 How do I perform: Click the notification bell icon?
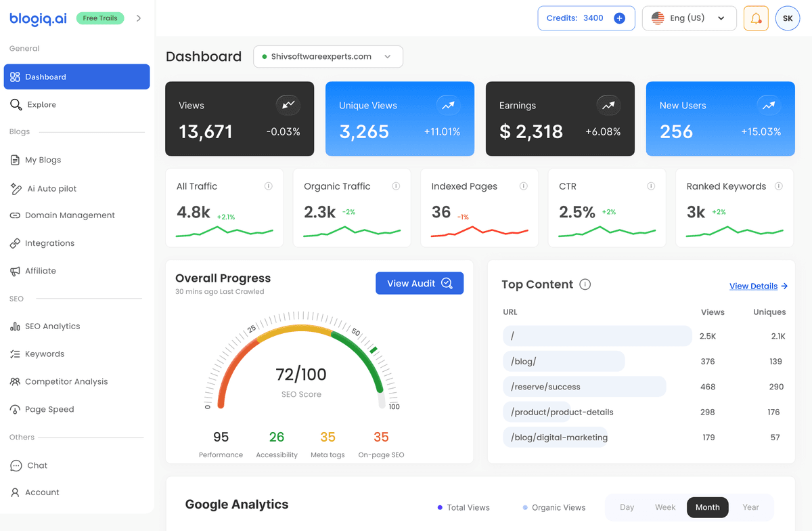point(756,18)
